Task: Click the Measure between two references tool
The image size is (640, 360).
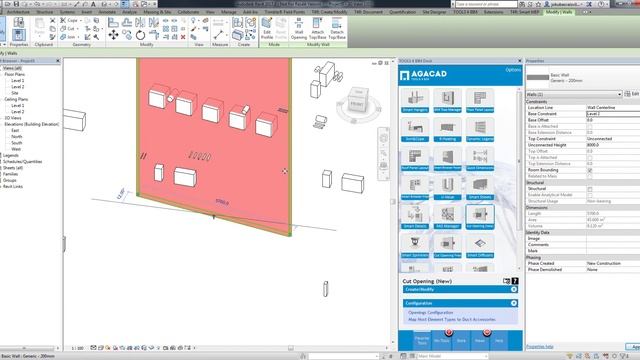Action: pos(218,35)
